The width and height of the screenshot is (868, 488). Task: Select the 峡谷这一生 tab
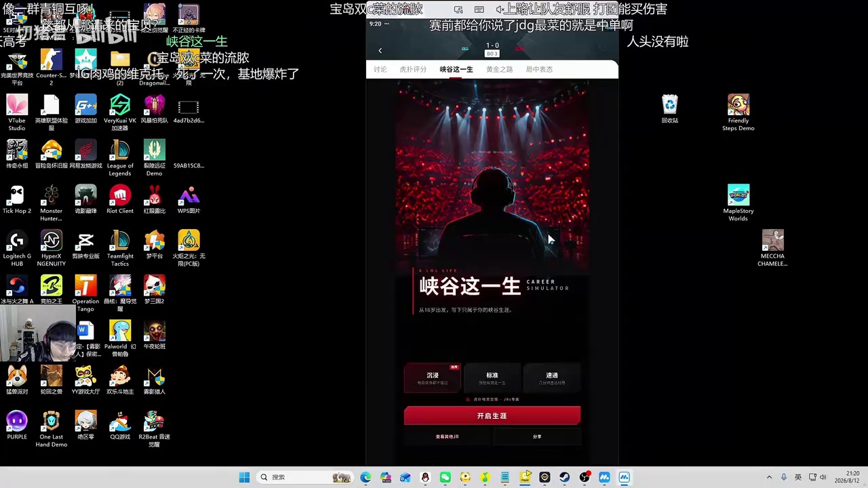coord(456,69)
